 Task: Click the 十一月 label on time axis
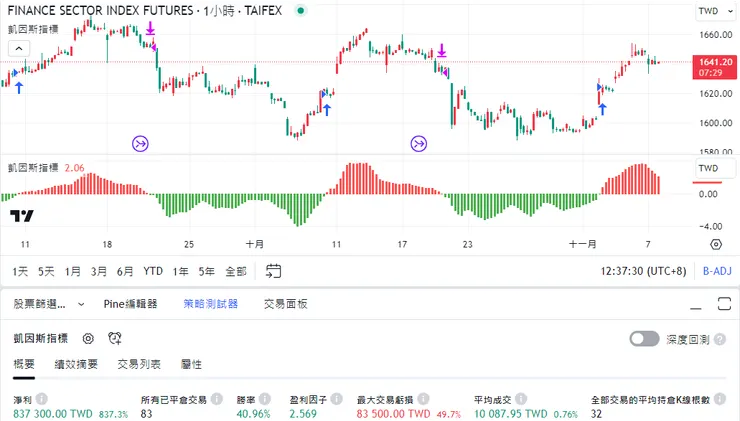[x=582, y=244]
